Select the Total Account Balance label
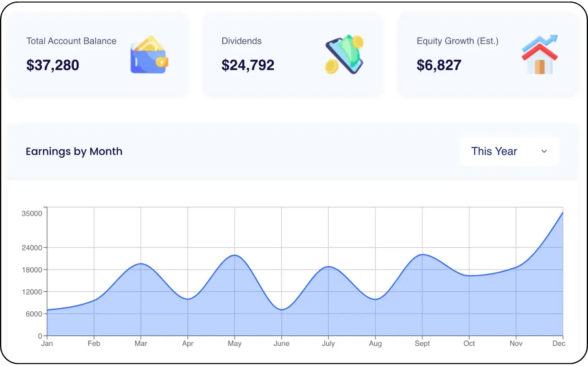The height and width of the screenshot is (366, 588). [71, 41]
